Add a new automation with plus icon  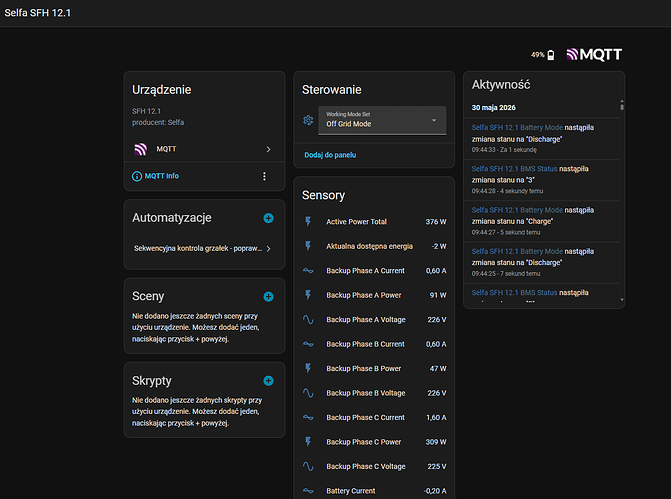268,218
